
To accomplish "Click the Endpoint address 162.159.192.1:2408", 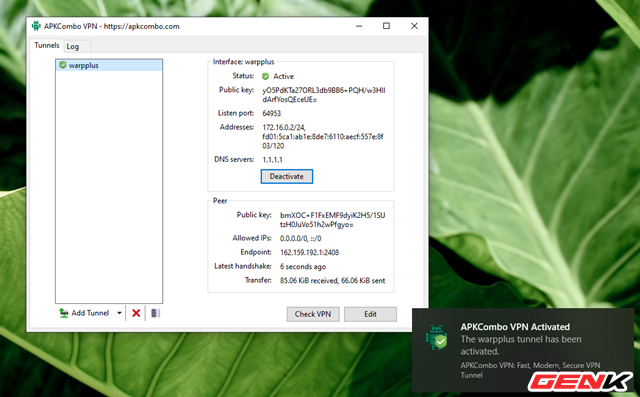I will click(309, 253).
